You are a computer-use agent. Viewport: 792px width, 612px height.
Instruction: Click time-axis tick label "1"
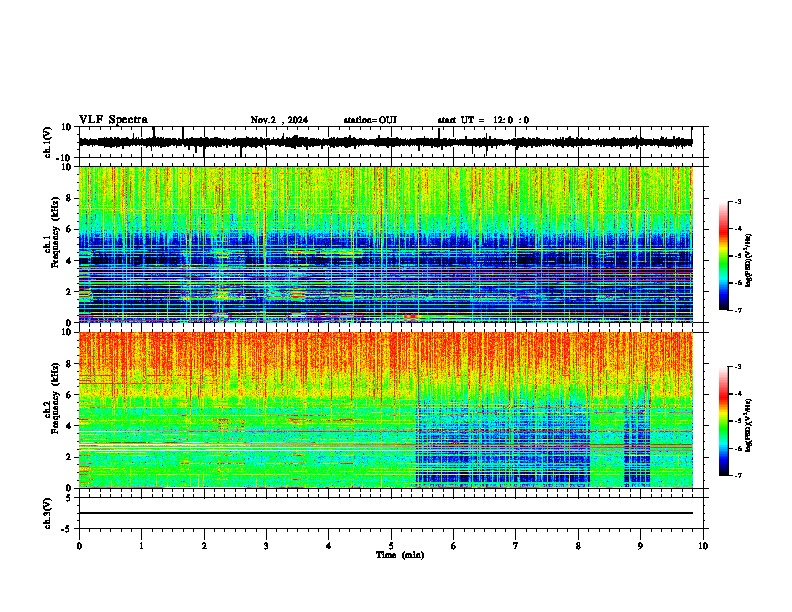click(141, 546)
